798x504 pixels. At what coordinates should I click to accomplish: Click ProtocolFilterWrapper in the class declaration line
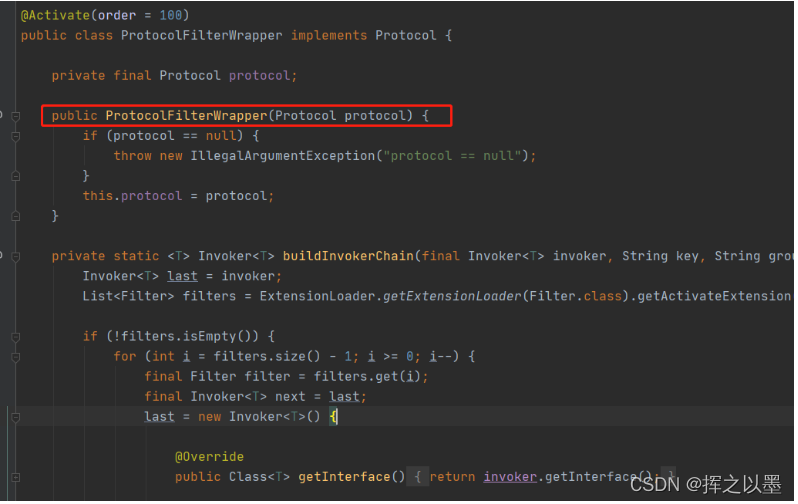pos(202,36)
